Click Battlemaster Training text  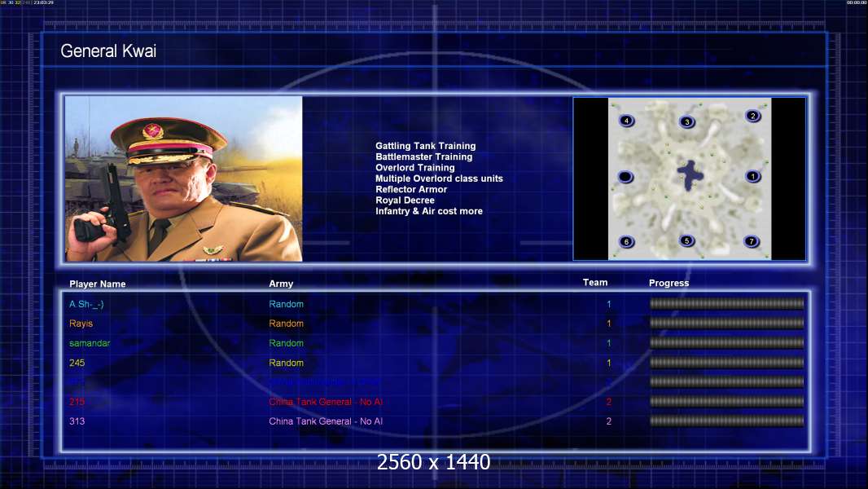(x=424, y=156)
